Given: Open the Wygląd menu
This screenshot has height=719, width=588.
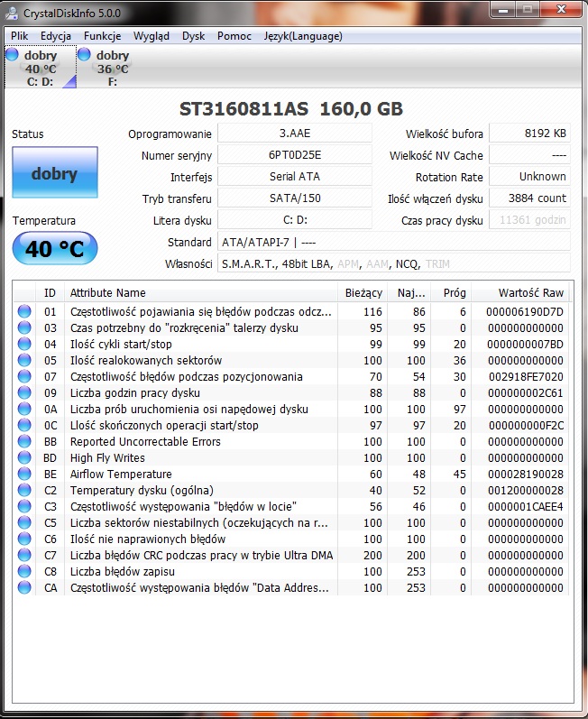Looking at the screenshot, I should [152, 36].
